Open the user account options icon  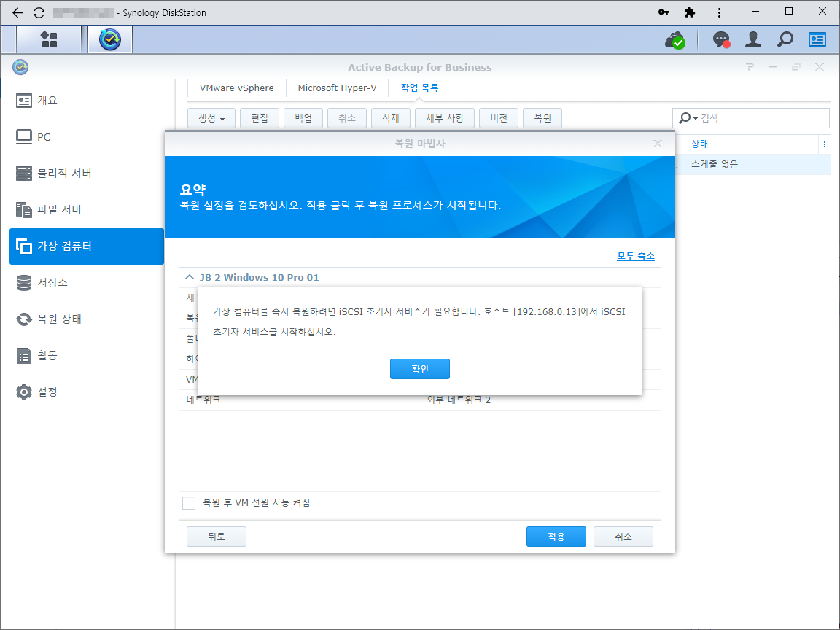pyautogui.click(x=752, y=39)
